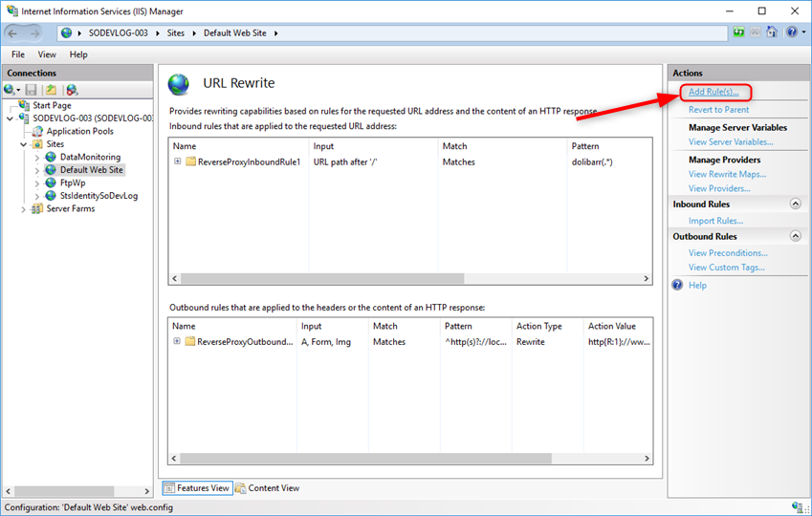Click the green refresh page icon
Image resolution: width=812 pixels, height=516 pixels.
coord(738,32)
